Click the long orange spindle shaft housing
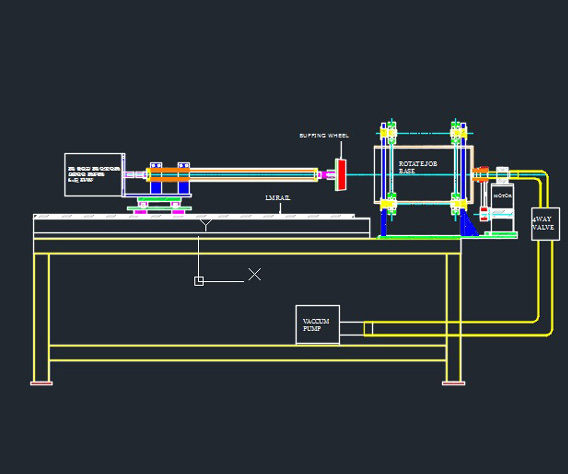 click(232, 175)
